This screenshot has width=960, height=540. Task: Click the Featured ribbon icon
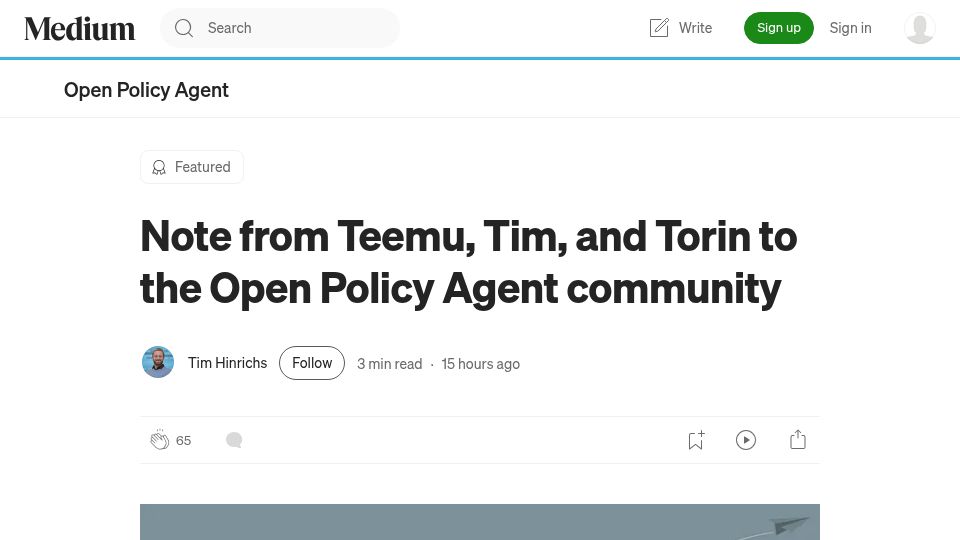[159, 167]
